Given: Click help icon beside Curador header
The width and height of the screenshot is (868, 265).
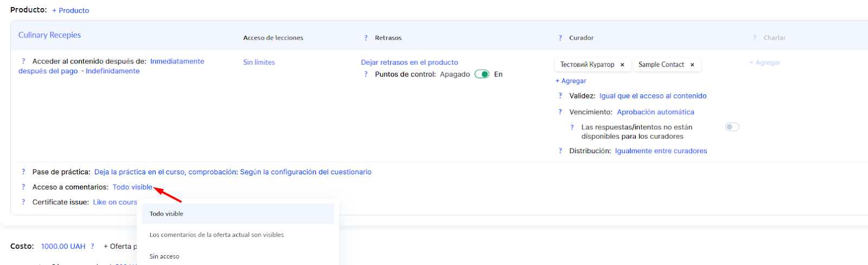Looking at the screenshot, I should (560, 38).
